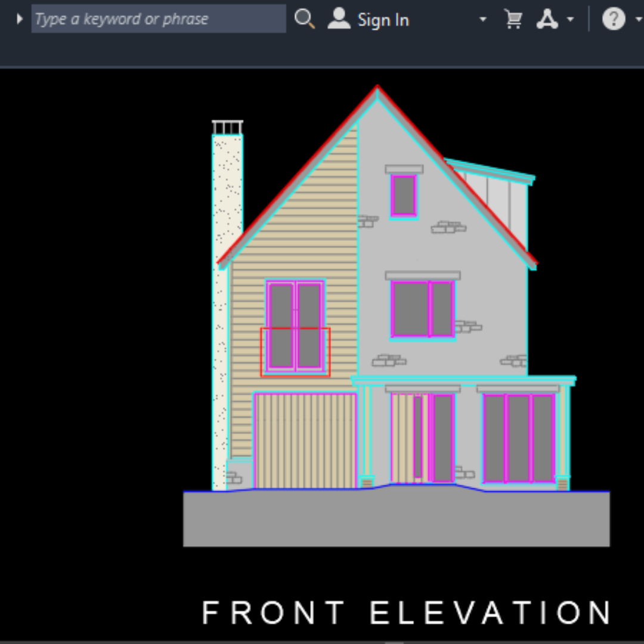The image size is (644, 644).
Task: Click the front entrance door
Action: 422,438
